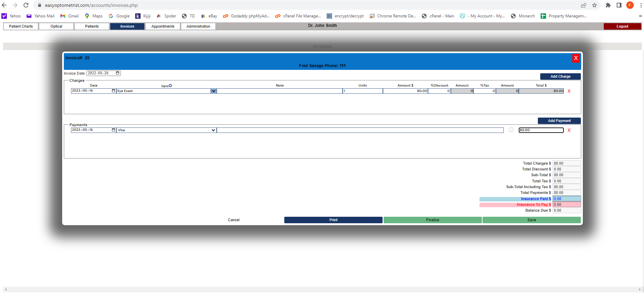The height and width of the screenshot is (304, 644).
Task: Open the Spider bookmark
Action: 166,16
